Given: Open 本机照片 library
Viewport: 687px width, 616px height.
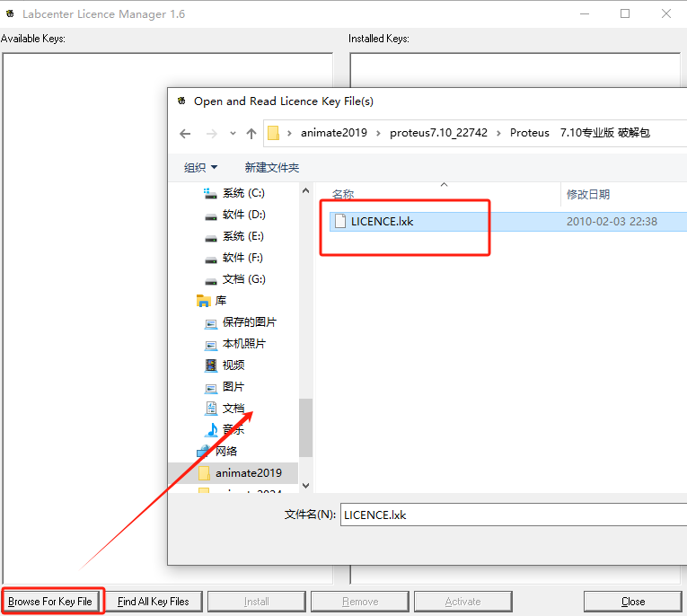Looking at the screenshot, I should click(x=243, y=344).
